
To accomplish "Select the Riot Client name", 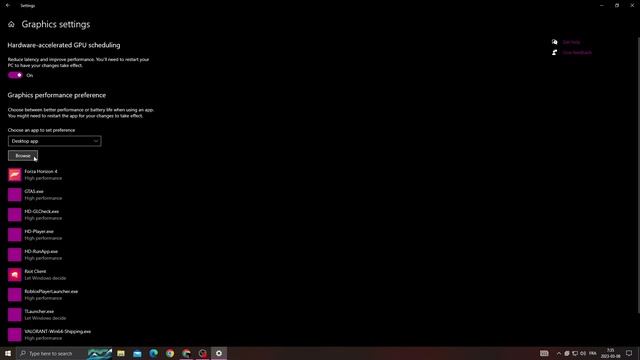I will click(35, 271).
